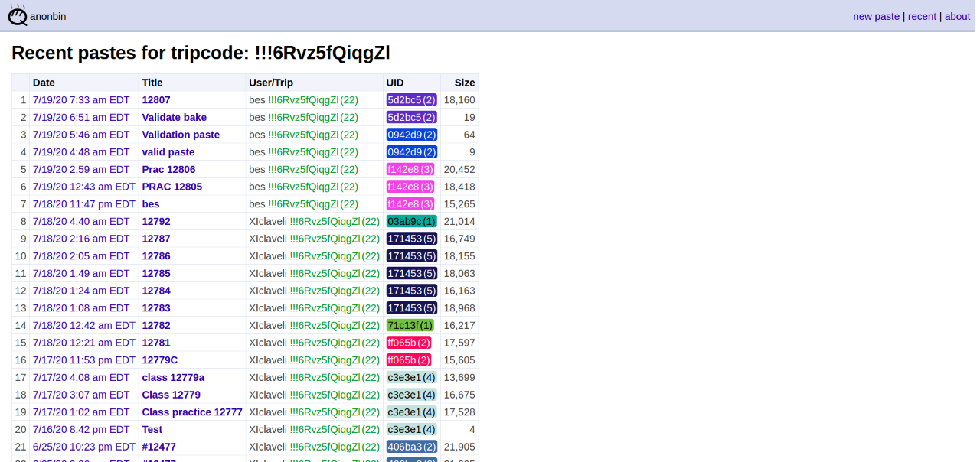
Task: Click the page heading with tripcode !!!6Rvz5fQiqgZl
Action: click(201, 53)
